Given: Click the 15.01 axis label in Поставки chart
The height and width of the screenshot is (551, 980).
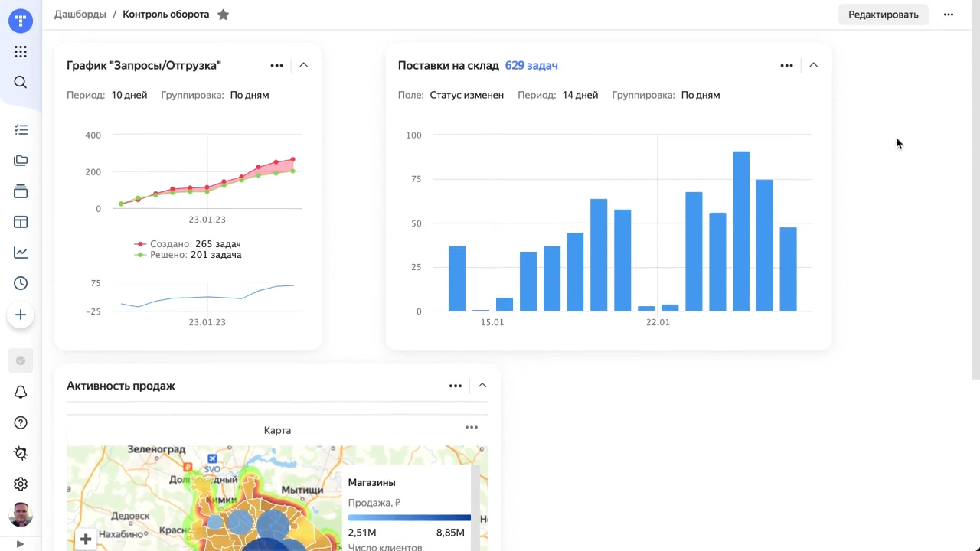Looking at the screenshot, I should (492, 322).
